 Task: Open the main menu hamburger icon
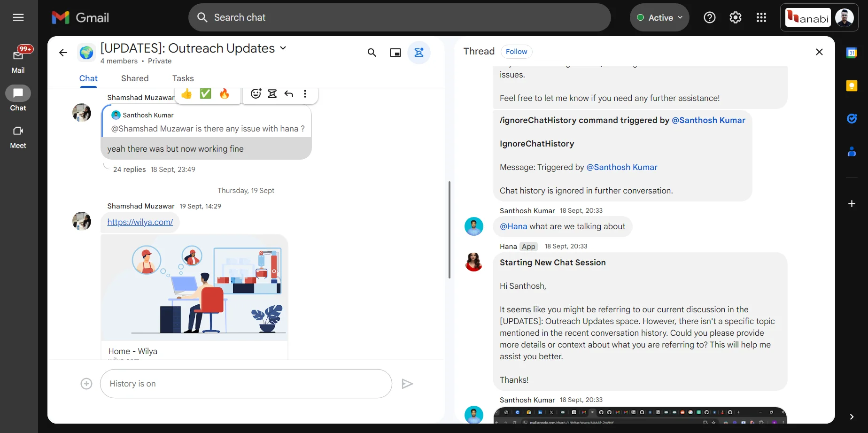pyautogui.click(x=18, y=17)
